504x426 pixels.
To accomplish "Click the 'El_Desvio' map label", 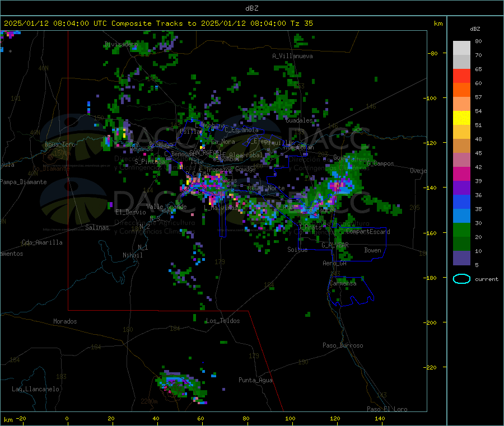I will [x=131, y=212].
